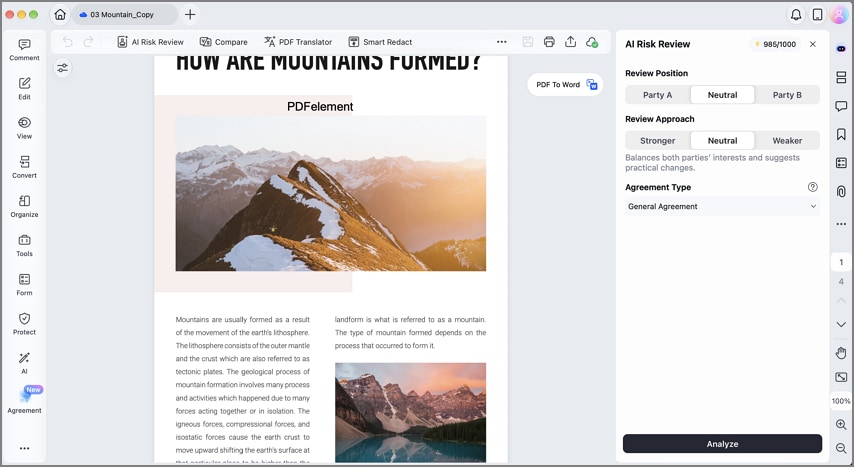Open the bookmarks panel
Screen dimensions: 854x467
pos(841,134)
